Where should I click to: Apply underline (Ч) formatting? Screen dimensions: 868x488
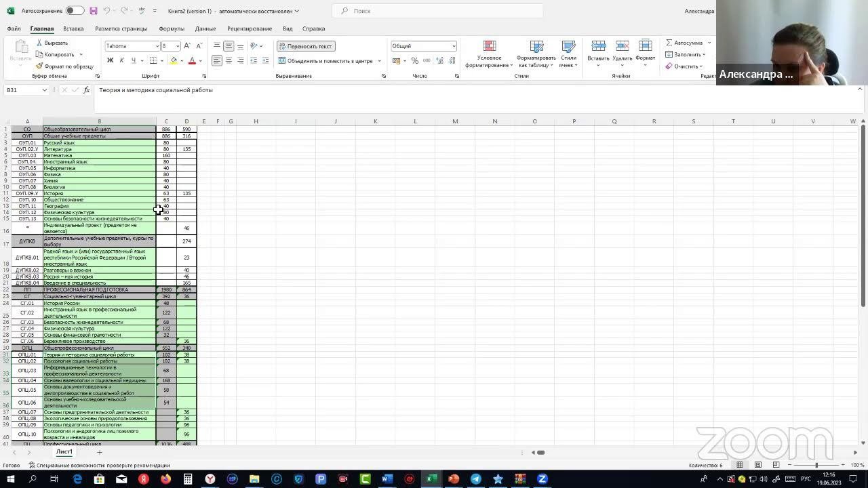click(x=133, y=60)
